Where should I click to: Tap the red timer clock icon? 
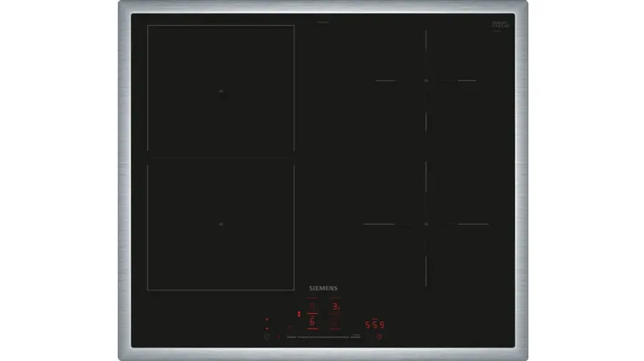pos(379,337)
